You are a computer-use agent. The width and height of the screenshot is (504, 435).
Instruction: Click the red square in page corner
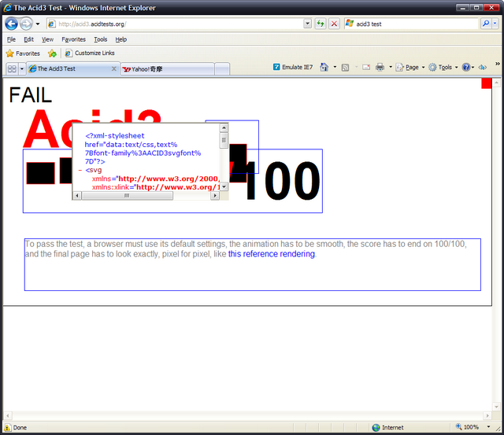(487, 83)
